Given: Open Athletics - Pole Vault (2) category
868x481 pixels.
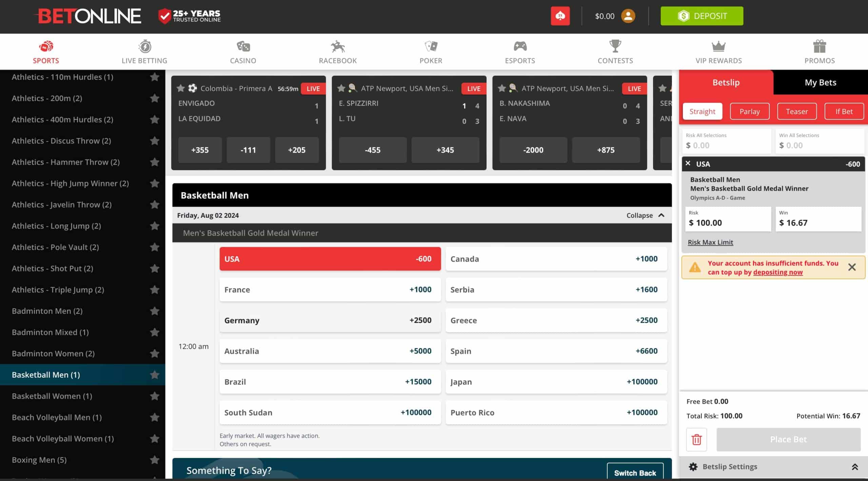Looking at the screenshot, I should point(56,247).
